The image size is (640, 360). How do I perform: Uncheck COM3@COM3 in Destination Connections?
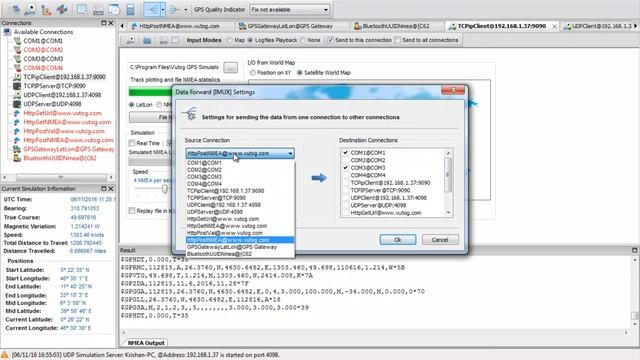tap(345, 168)
